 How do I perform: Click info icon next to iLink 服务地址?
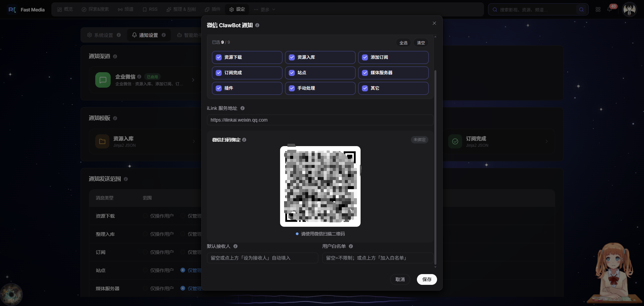(x=243, y=108)
